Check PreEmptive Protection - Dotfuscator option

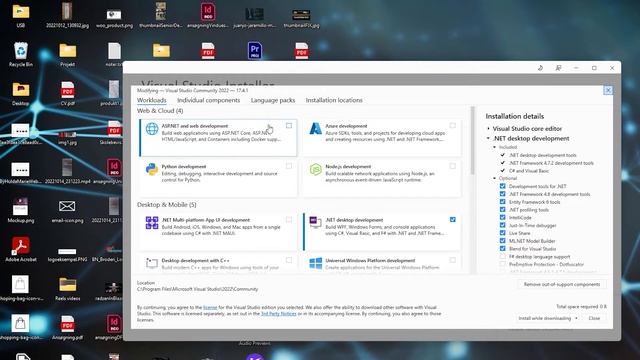point(502,264)
